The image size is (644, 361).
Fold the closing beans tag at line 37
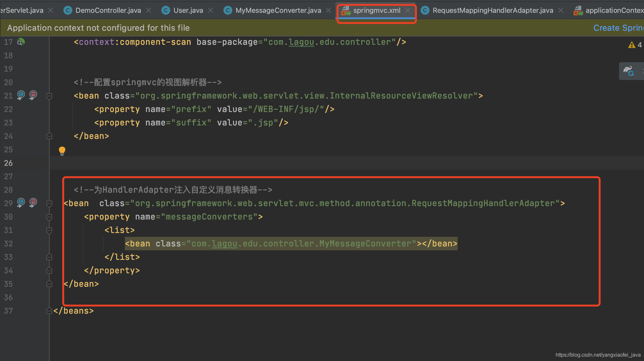pos(49,311)
